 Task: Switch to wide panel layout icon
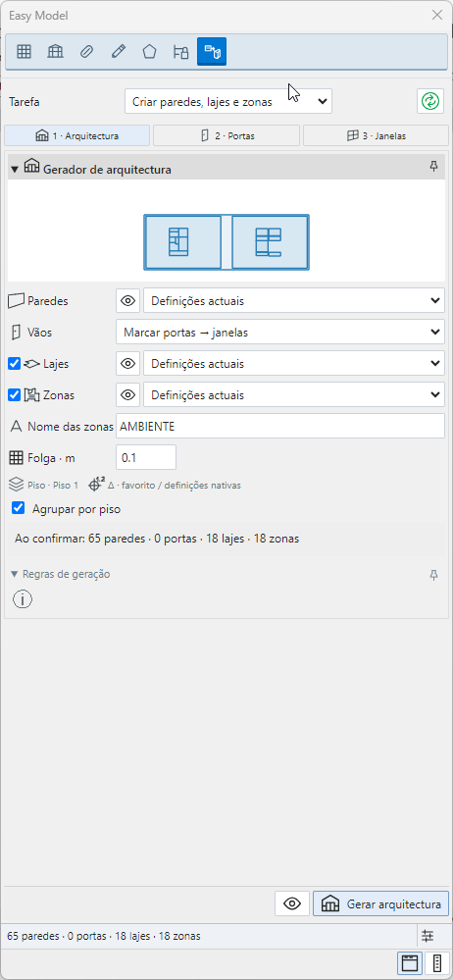coord(410,963)
